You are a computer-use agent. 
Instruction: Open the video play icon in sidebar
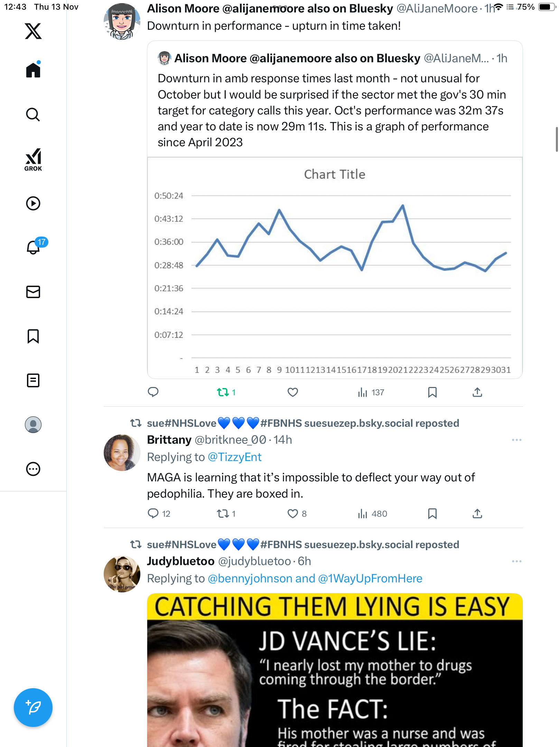click(33, 203)
